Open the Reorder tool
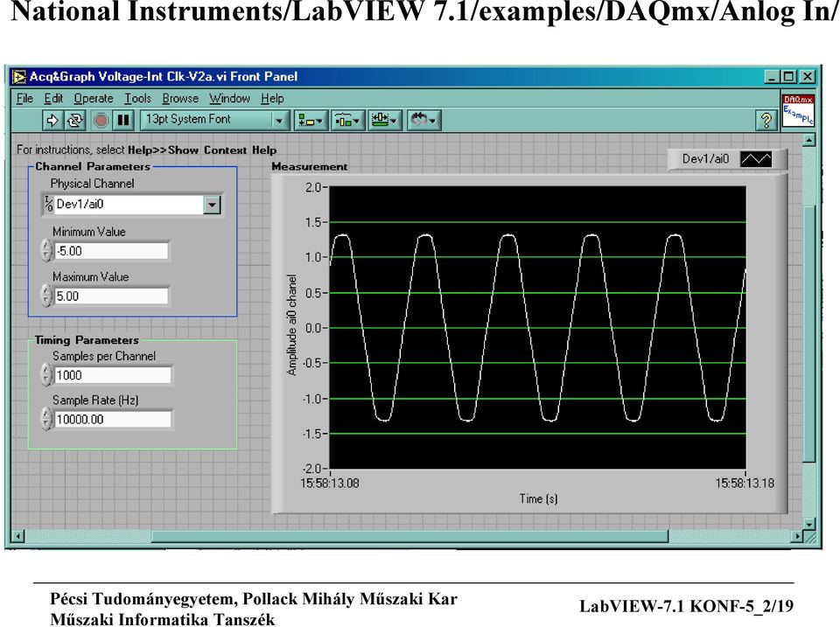Viewport: 840px width, 627px height. 423,121
